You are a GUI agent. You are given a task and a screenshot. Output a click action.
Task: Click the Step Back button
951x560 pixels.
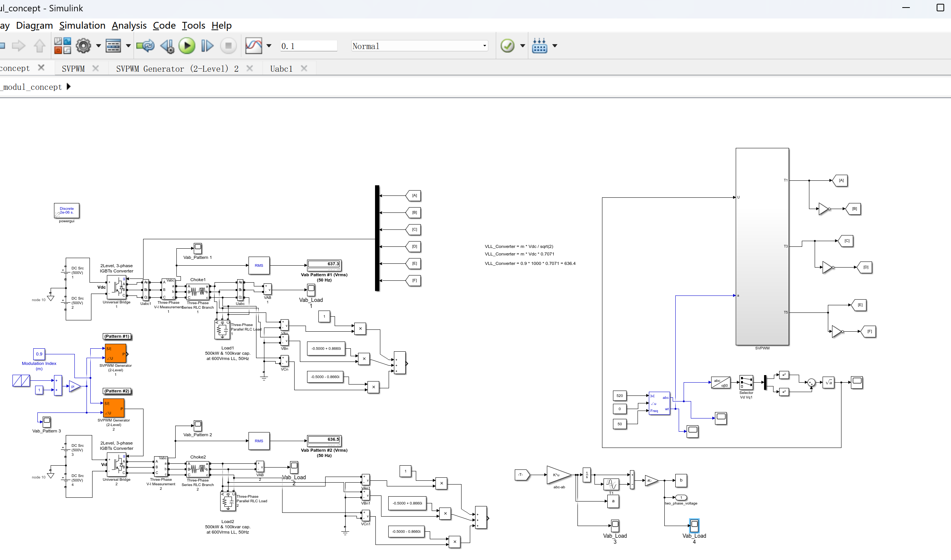pyautogui.click(x=167, y=46)
